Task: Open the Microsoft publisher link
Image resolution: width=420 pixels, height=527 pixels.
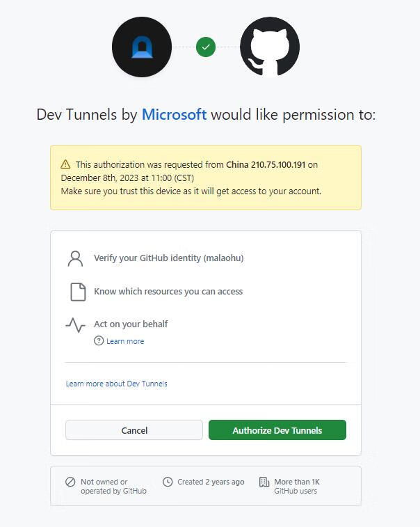Action: click(174, 115)
